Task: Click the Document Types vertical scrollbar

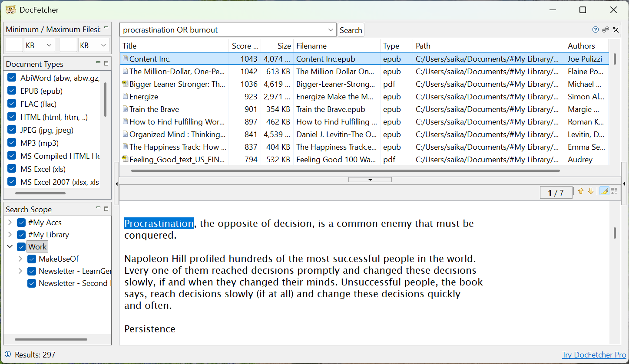Action: pyautogui.click(x=106, y=99)
